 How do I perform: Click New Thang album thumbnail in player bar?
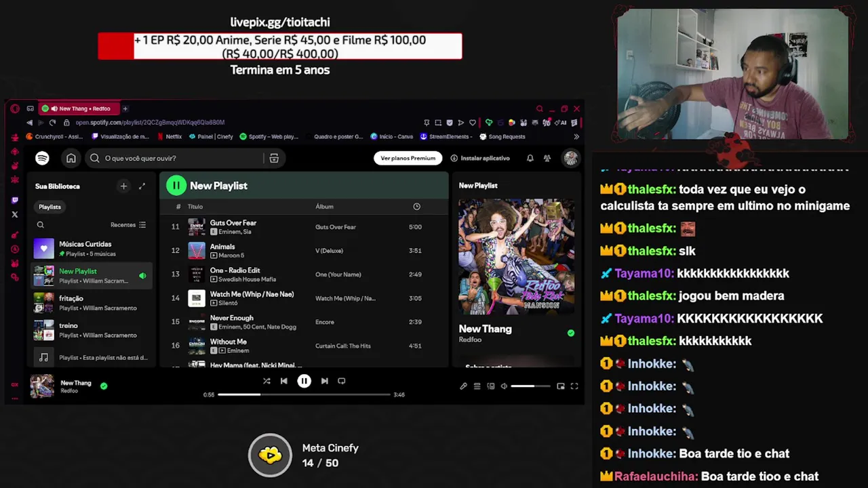[x=42, y=386]
